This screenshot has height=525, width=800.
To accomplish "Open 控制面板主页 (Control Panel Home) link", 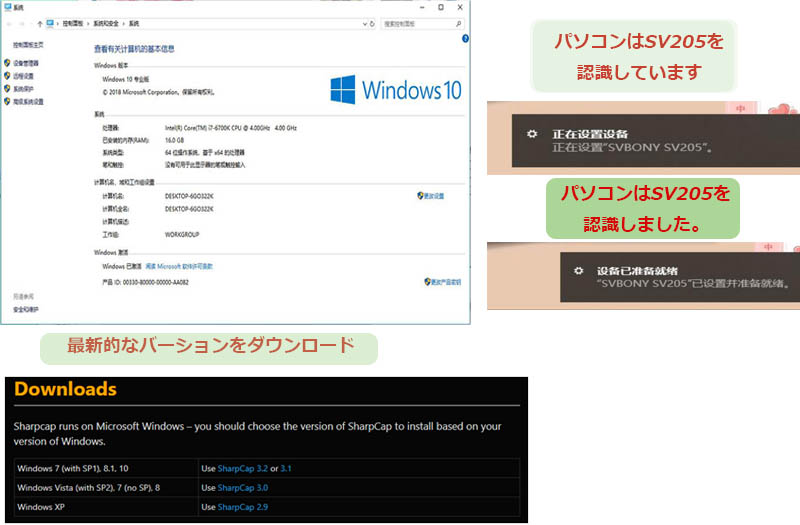I will (x=29, y=46).
